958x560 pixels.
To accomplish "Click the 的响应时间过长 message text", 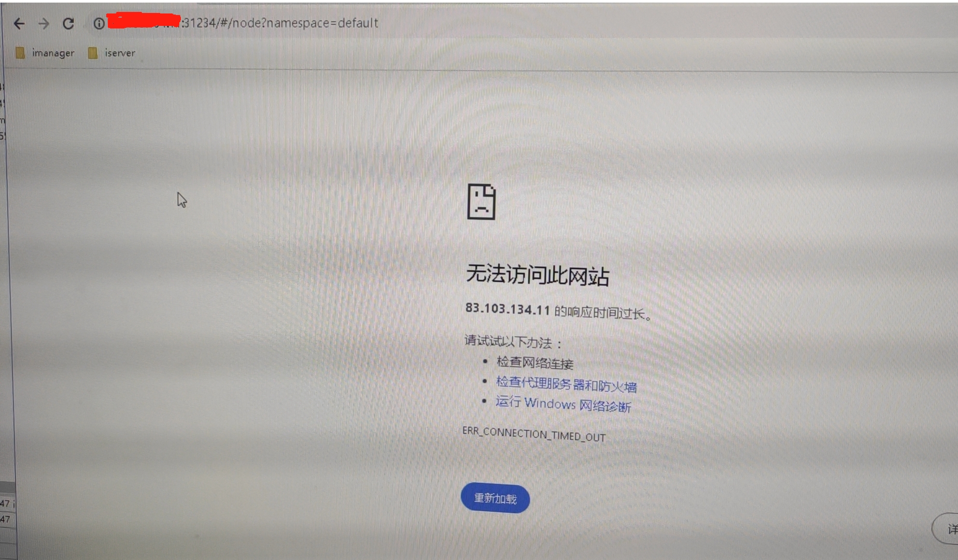I will pyautogui.click(x=602, y=312).
